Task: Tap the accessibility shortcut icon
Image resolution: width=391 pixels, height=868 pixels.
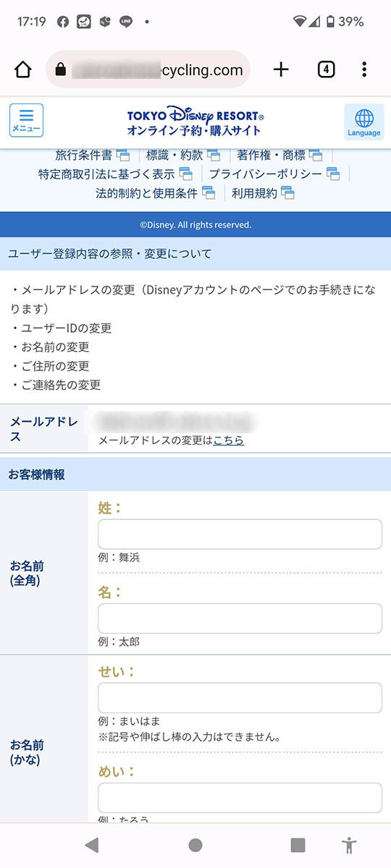Action: click(x=350, y=845)
